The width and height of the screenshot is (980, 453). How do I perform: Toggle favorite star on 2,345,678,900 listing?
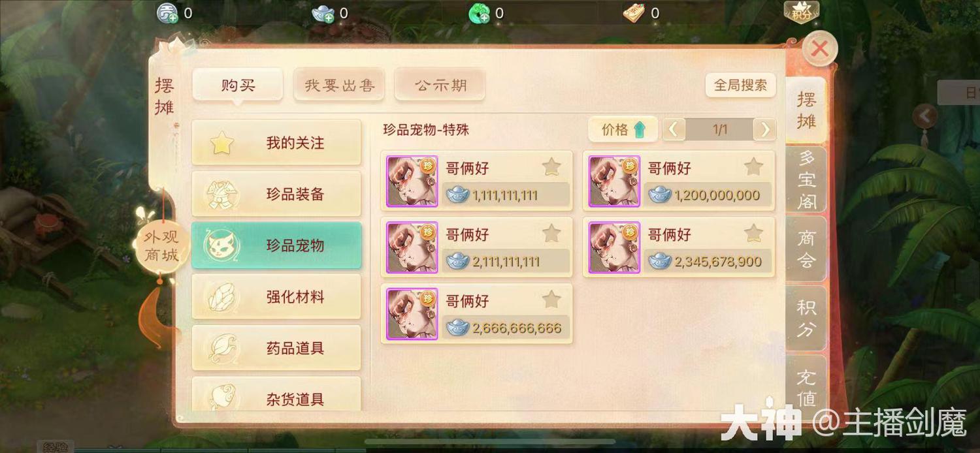tap(754, 233)
